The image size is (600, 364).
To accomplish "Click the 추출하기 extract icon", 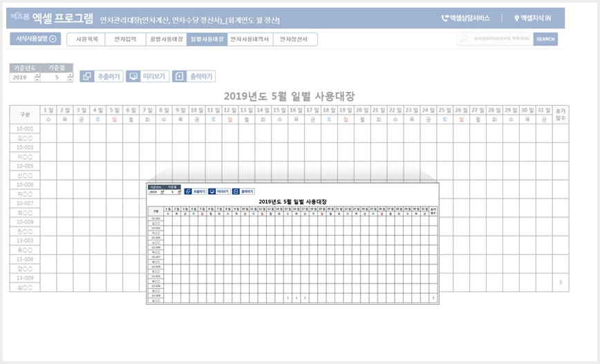I will pos(87,77).
